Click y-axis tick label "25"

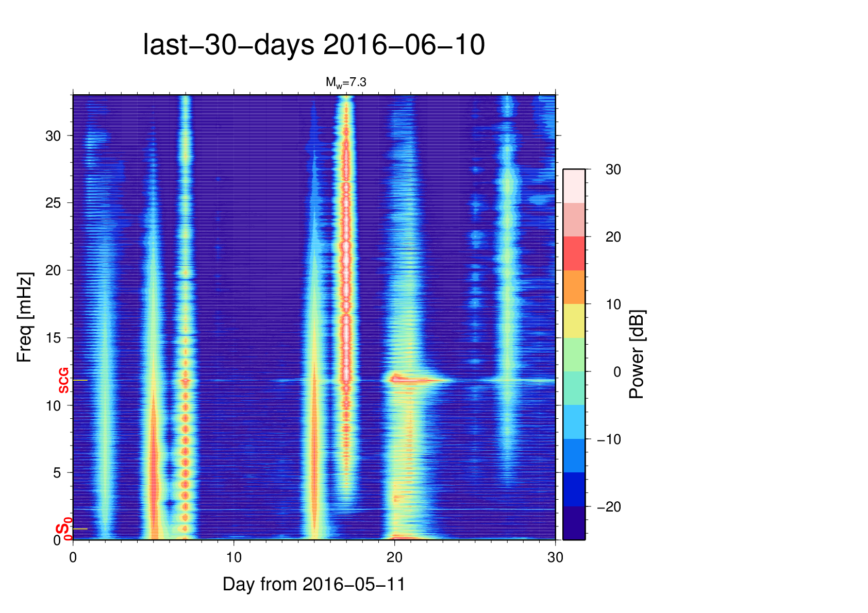pos(53,203)
